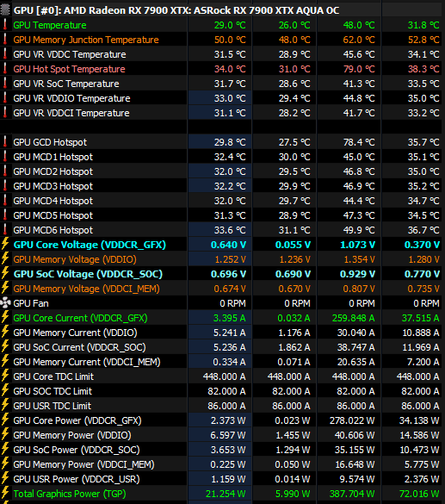Select the GPU MCD4 Hotspot label

pyautogui.click(x=53, y=201)
